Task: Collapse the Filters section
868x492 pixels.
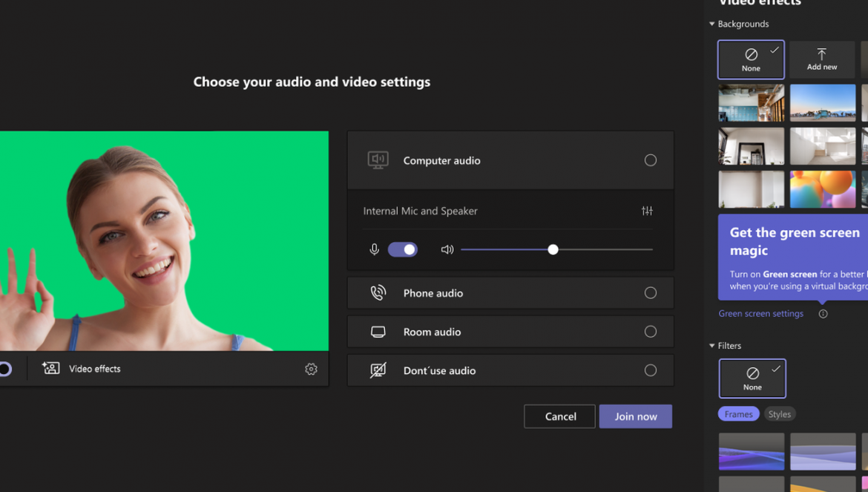Action: 712,345
